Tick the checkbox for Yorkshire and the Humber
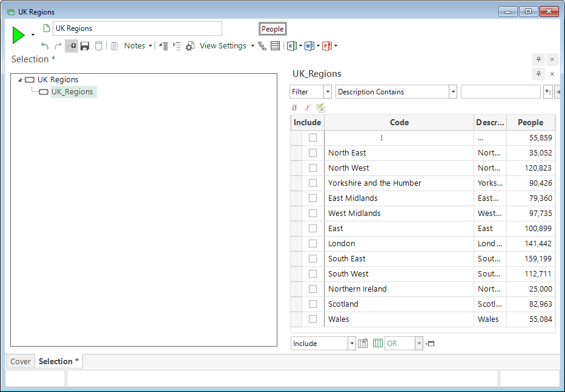This screenshot has height=392, width=565. (312, 183)
